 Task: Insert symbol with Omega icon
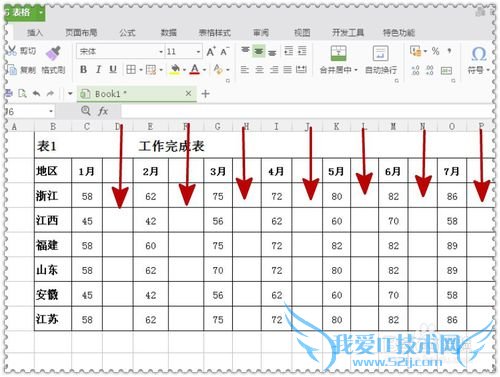point(479,53)
